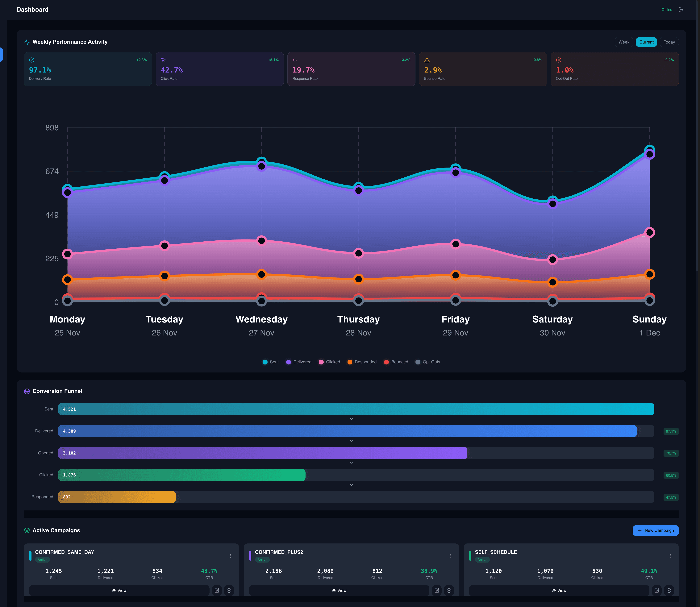Pause the SELF_SCHEDULE campaign

(x=669, y=590)
